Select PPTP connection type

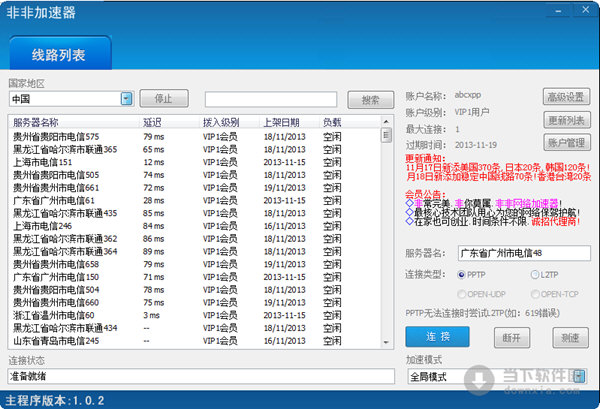click(463, 274)
